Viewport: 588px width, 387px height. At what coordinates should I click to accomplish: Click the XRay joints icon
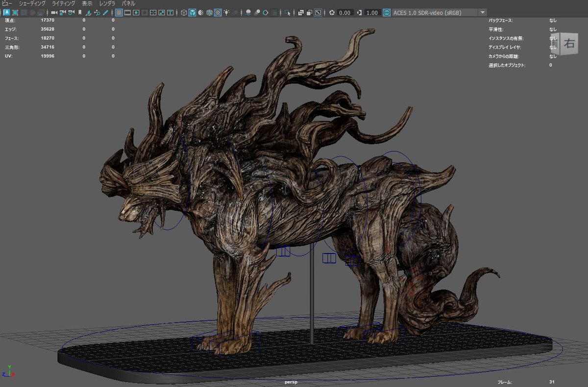(318, 12)
